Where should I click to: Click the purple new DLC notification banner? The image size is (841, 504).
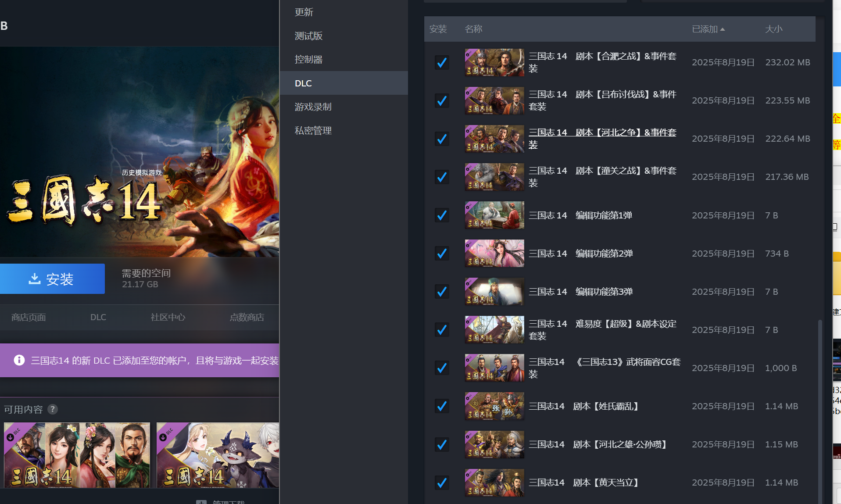pyautogui.click(x=140, y=360)
